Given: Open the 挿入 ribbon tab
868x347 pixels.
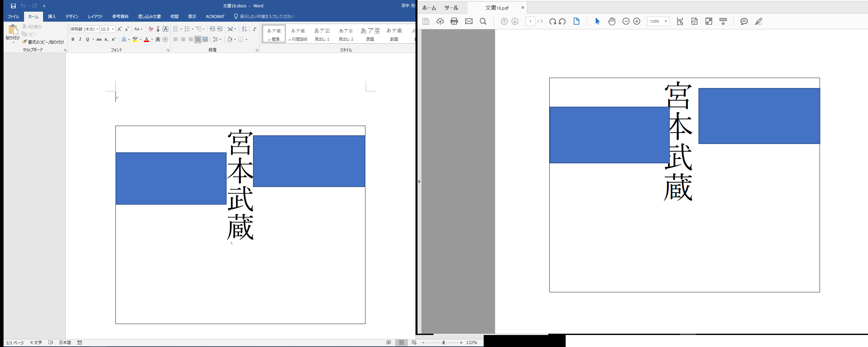Looking at the screenshot, I should tap(52, 16).
